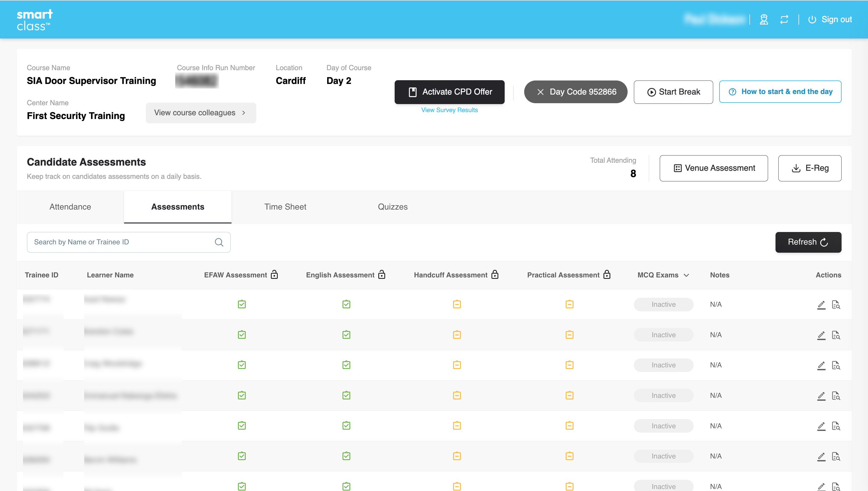Toggle the English Assessment lock icon

(x=381, y=275)
